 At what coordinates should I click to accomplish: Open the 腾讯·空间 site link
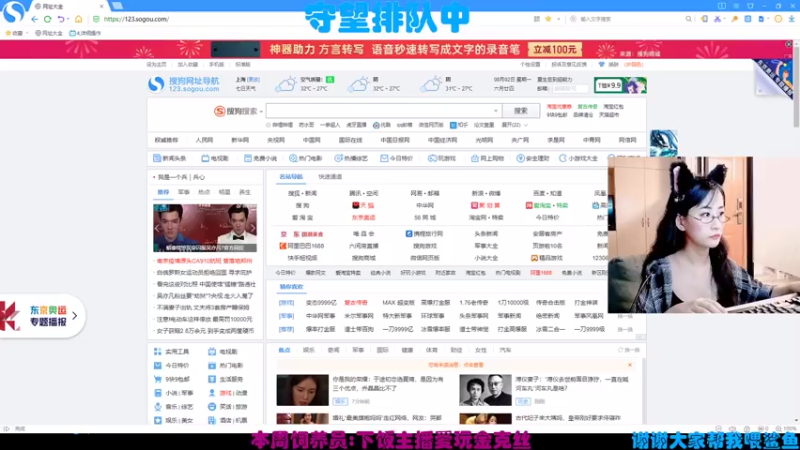pos(363,193)
